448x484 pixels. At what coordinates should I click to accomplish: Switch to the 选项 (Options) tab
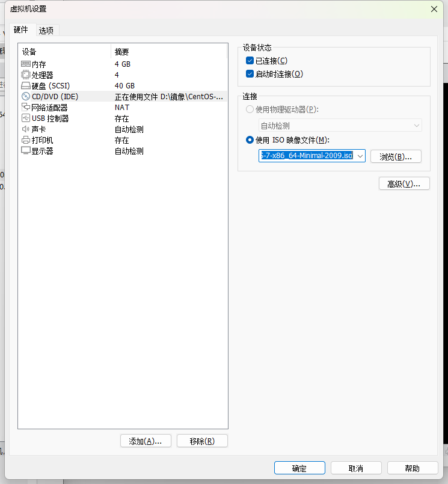click(x=46, y=30)
